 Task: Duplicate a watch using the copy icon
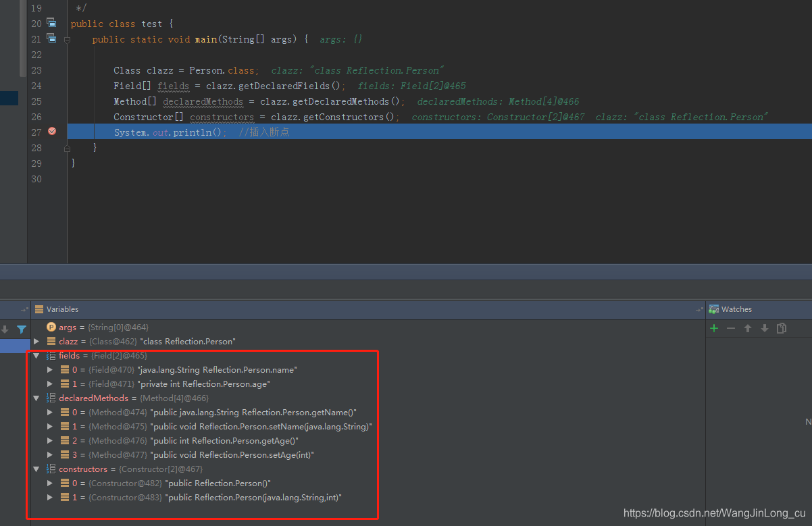pos(781,328)
